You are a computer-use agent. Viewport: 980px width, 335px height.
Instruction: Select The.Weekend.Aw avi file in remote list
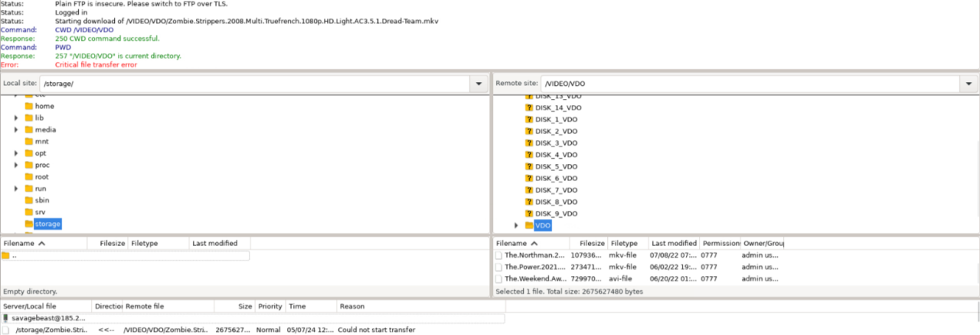pyautogui.click(x=536, y=279)
